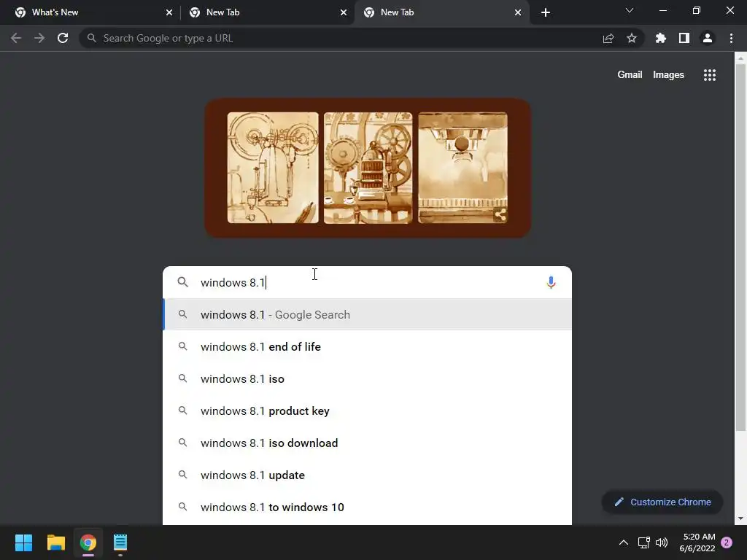Click the page vertical scrollbar thumb
Image resolution: width=747 pixels, height=560 pixels.
(x=740, y=248)
